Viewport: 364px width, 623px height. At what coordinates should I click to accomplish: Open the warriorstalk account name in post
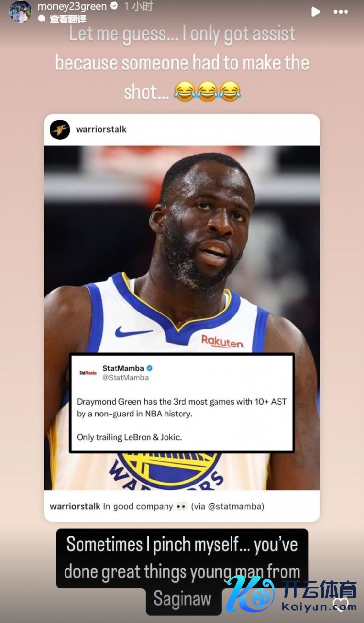(101, 130)
